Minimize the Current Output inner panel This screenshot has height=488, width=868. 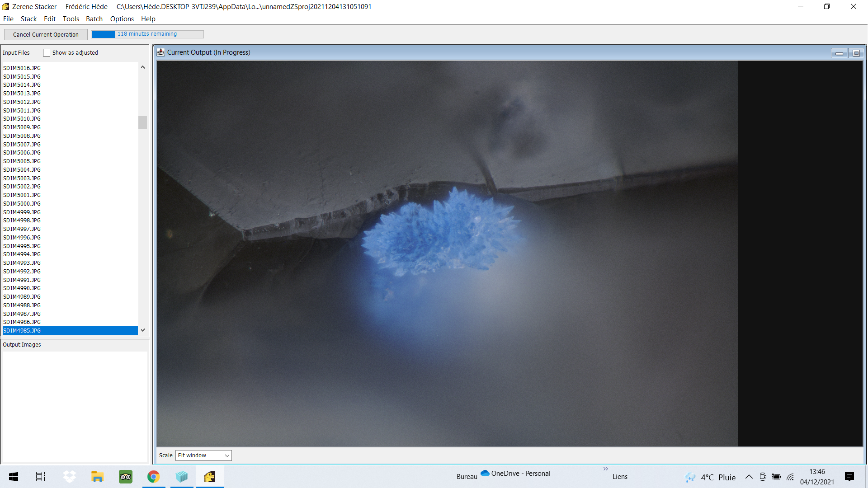(839, 53)
